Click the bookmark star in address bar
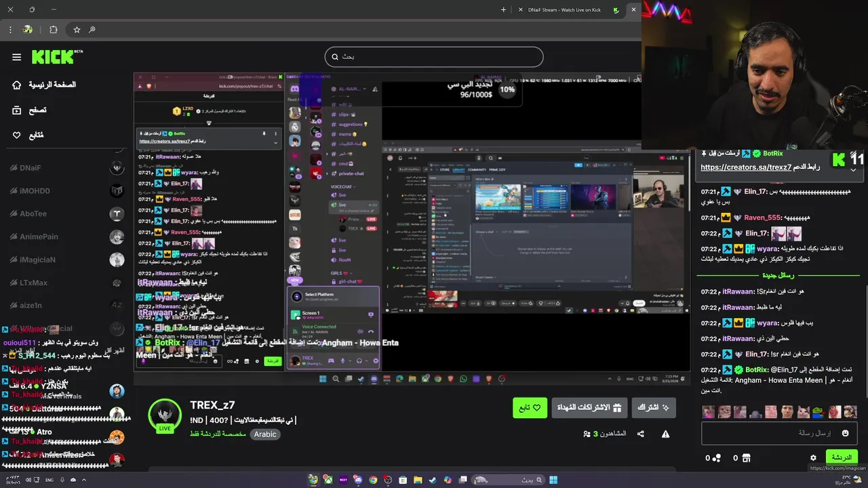This screenshot has width=868, height=488. tap(77, 29)
